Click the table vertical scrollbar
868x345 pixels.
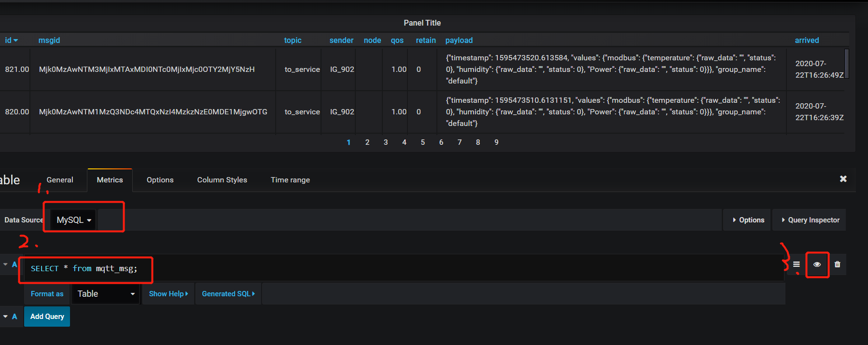tap(846, 64)
